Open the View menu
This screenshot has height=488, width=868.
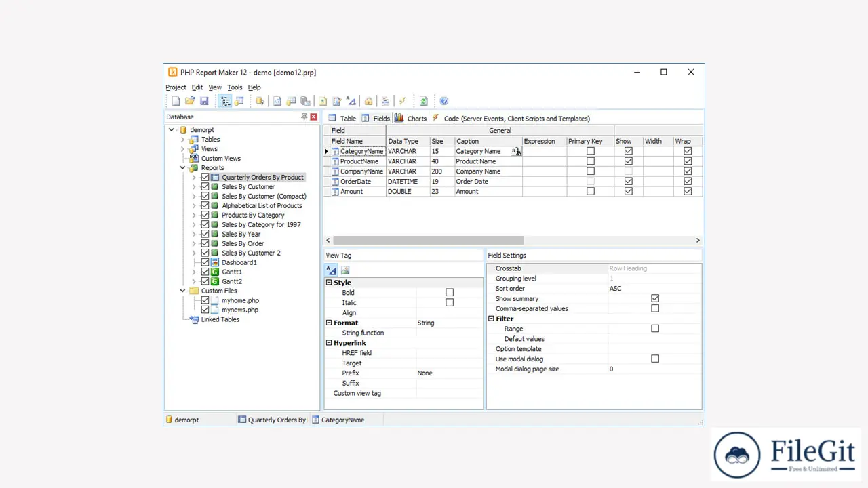click(x=215, y=87)
